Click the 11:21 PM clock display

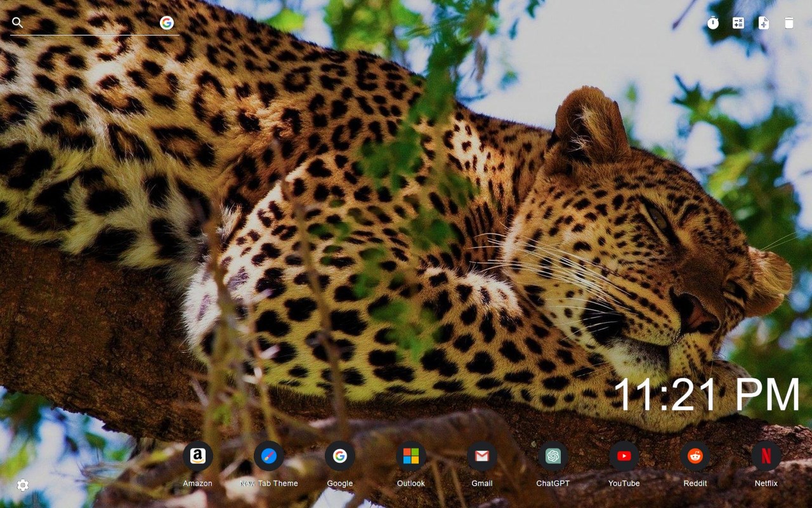point(707,395)
